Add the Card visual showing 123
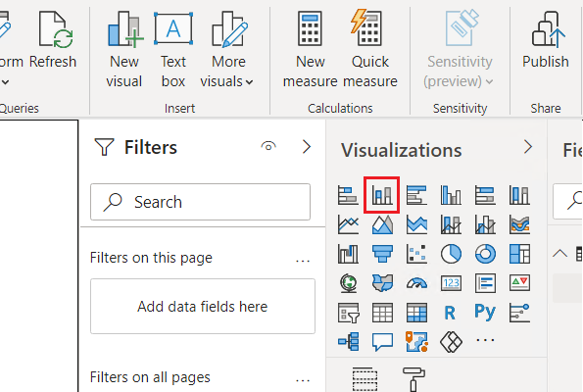The width and height of the screenshot is (583, 392). [x=451, y=283]
